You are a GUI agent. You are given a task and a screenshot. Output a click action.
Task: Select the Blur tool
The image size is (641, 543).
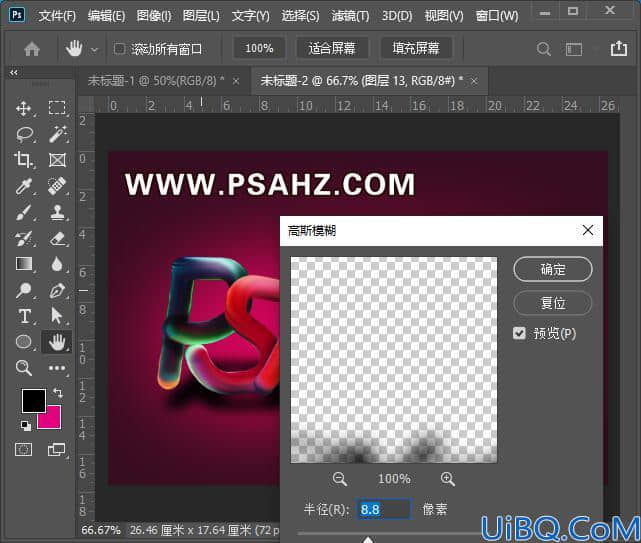coord(57,264)
